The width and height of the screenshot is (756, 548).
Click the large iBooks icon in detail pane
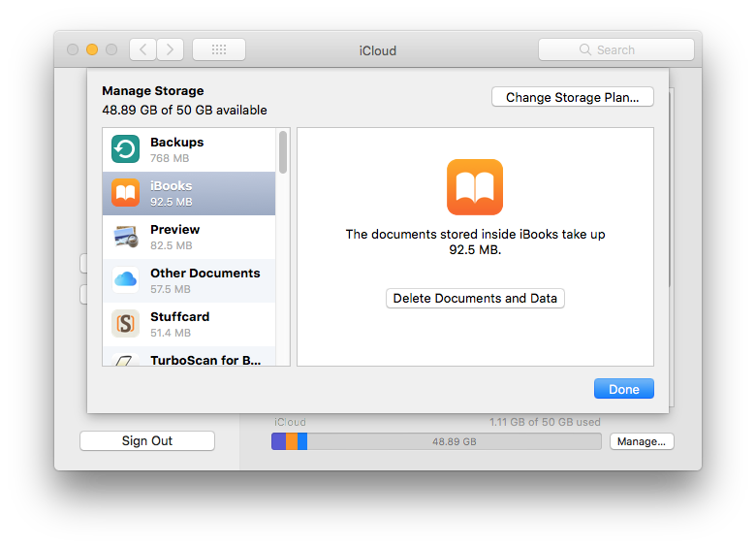coord(475,187)
